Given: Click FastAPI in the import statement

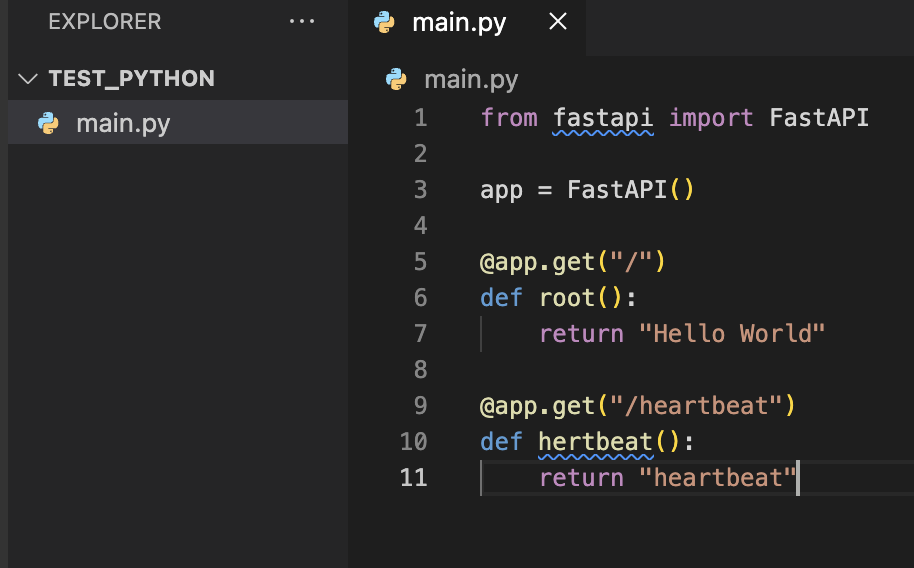Looking at the screenshot, I should [819, 118].
